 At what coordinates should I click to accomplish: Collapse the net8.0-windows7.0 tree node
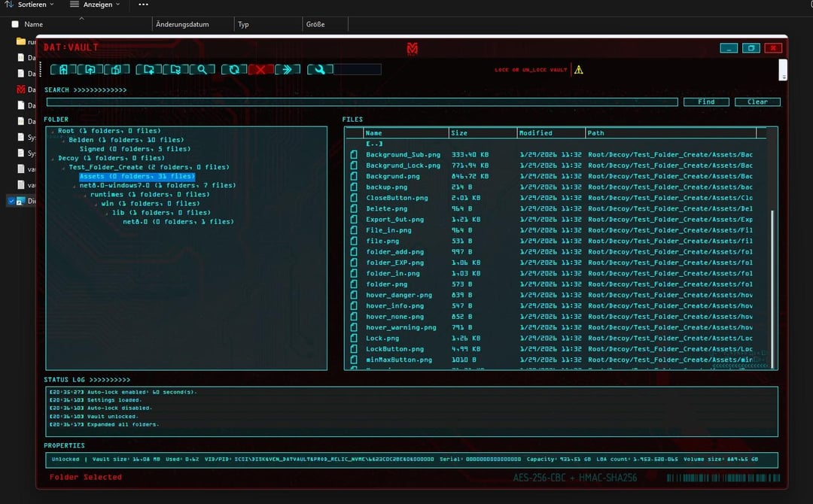[x=75, y=186]
